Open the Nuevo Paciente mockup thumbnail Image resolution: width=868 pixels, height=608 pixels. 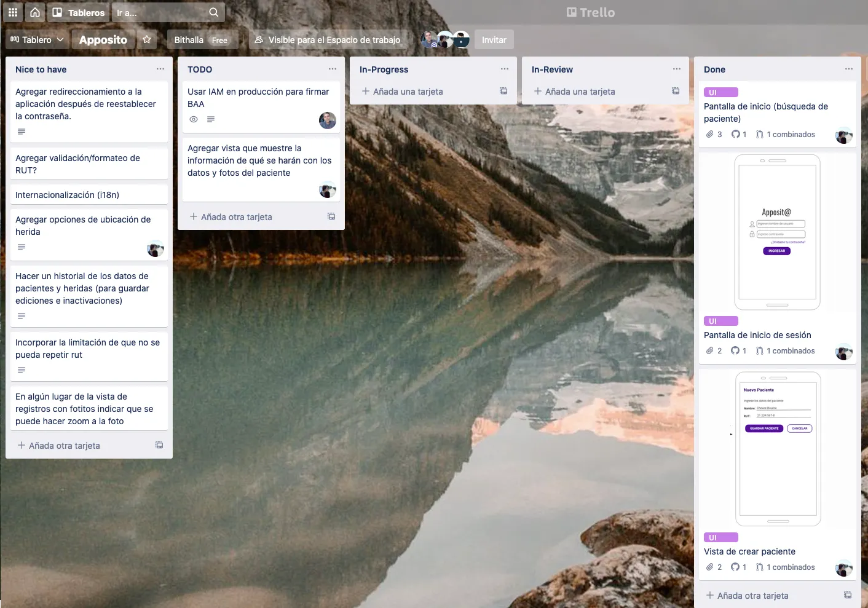[x=778, y=449]
